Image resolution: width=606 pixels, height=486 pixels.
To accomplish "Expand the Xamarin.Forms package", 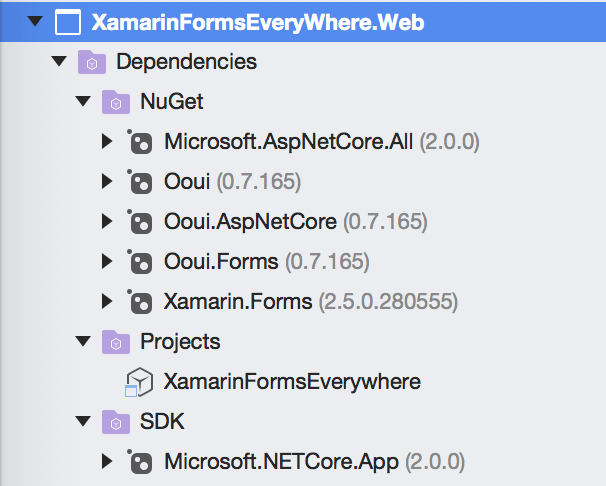I will (x=107, y=301).
